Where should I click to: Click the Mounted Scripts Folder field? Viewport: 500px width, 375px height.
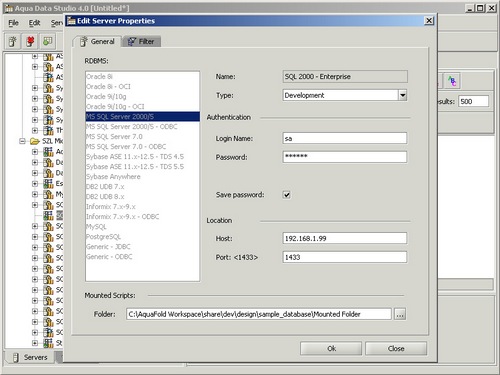(259, 314)
